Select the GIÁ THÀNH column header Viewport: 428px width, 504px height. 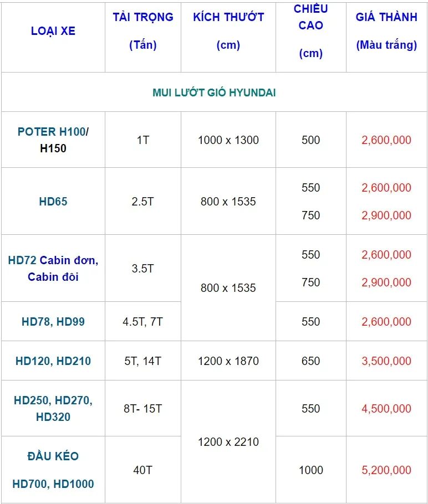coord(386,17)
